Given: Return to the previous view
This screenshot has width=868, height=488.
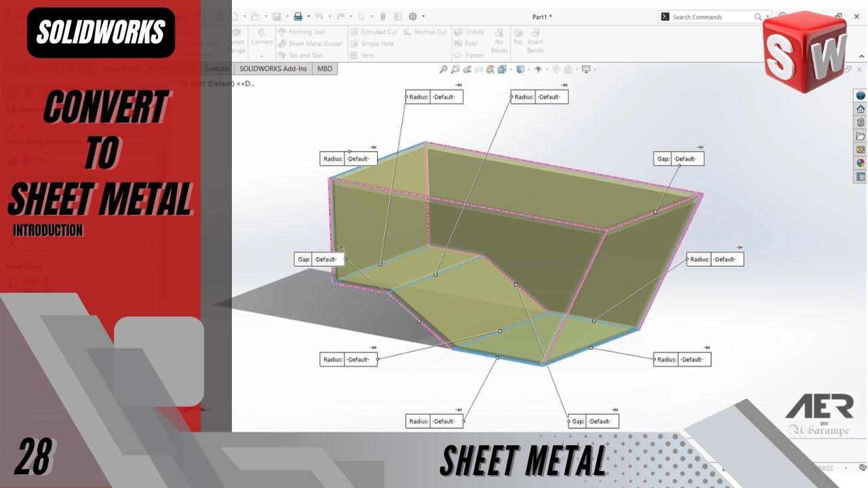Looking at the screenshot, I should click(467, 68).
